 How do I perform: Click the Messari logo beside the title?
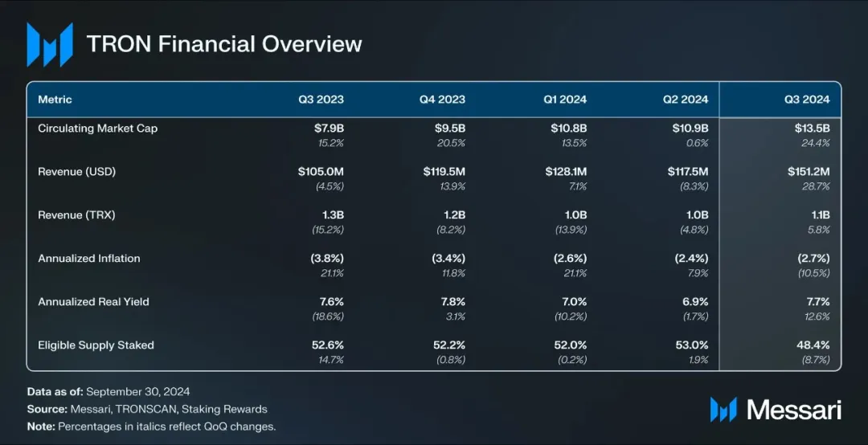50,45
